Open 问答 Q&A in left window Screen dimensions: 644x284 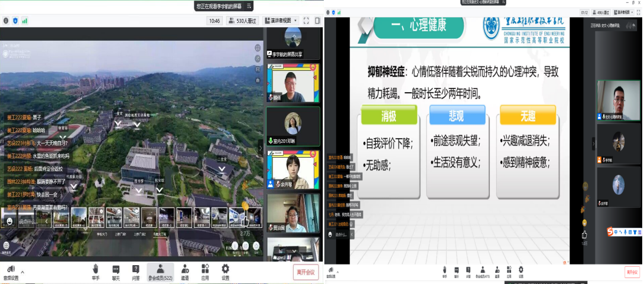(x=135, y=272)
